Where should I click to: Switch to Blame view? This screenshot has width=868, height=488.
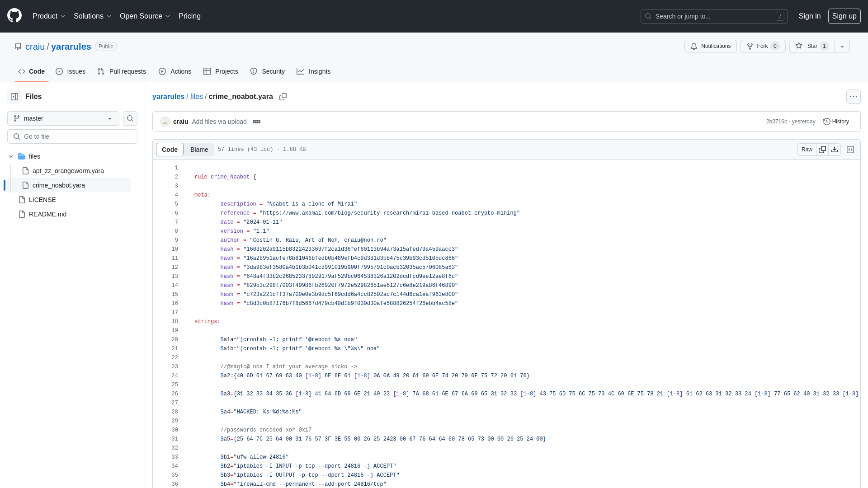click(199, 150)
